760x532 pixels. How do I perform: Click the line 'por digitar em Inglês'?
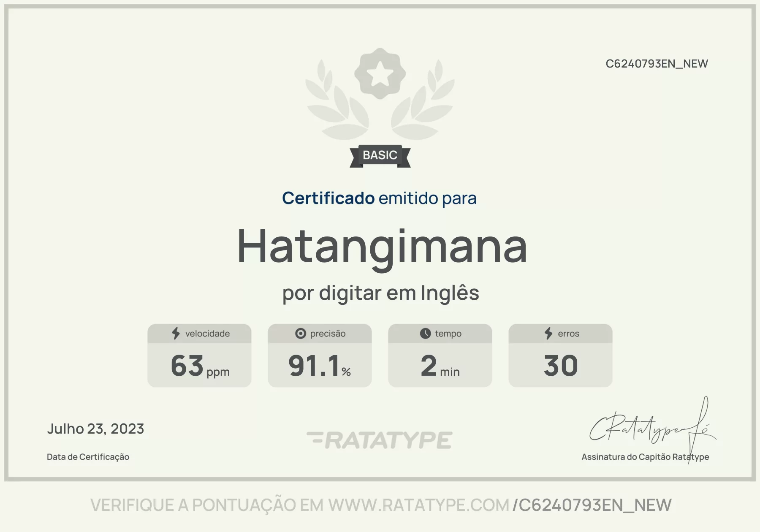[381, 293]
